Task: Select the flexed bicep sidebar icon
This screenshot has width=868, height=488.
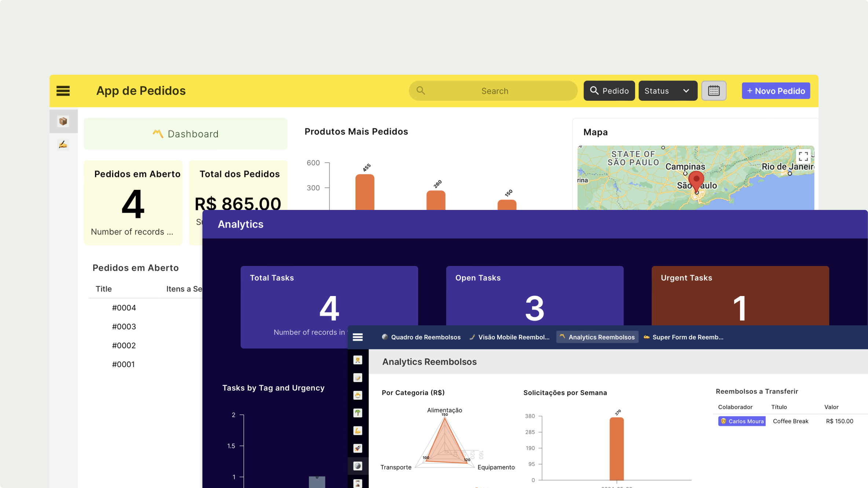Action: [358, 430]
